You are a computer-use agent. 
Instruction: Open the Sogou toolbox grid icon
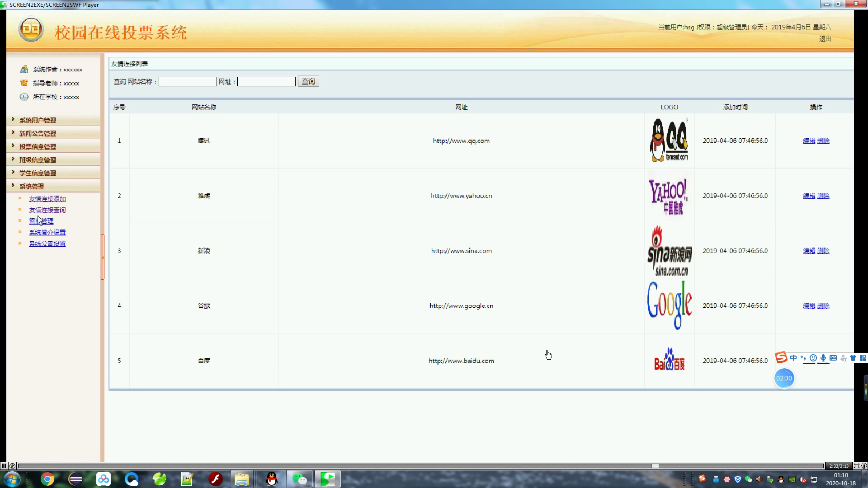tap(863, 358)
